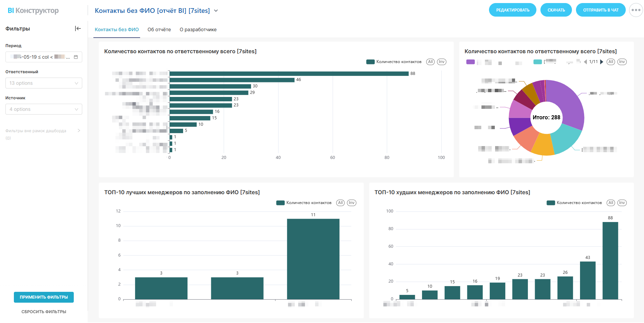Click the Применить фильтры button
This screenshot has width=644, height=323.
pos(44,297)
